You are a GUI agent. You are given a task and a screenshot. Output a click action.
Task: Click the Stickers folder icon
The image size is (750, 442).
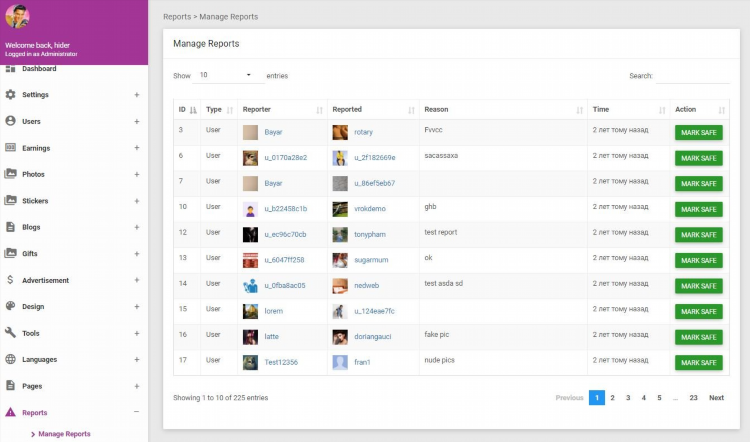(x=10, y=200)
